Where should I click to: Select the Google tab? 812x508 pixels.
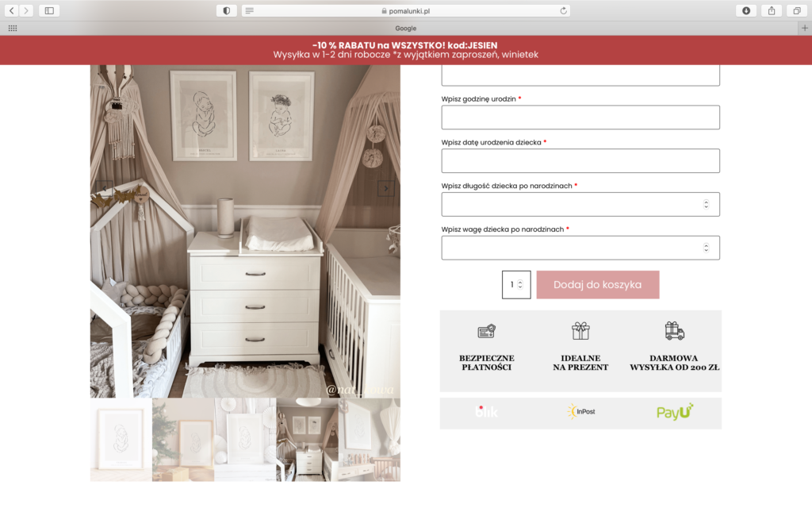pos(405,28)
